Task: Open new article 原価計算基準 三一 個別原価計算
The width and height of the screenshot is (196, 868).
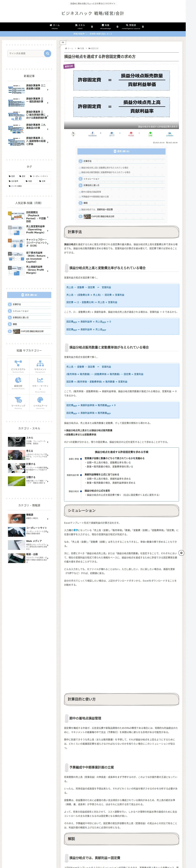Action: tap(29, 102)
